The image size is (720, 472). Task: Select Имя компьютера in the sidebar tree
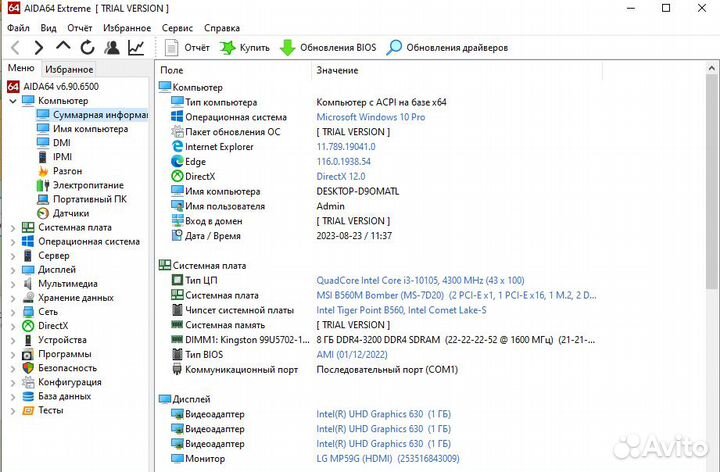(83, 129)
